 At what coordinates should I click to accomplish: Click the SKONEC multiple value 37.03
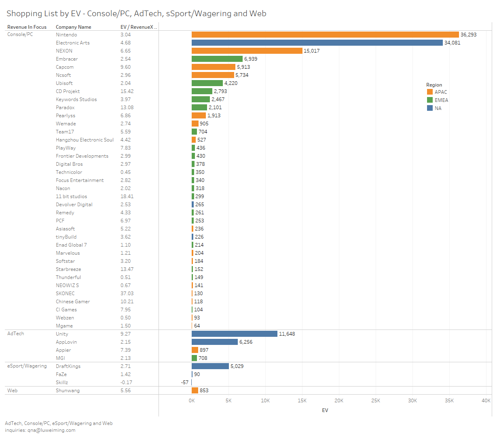click(x=127, y=294)
